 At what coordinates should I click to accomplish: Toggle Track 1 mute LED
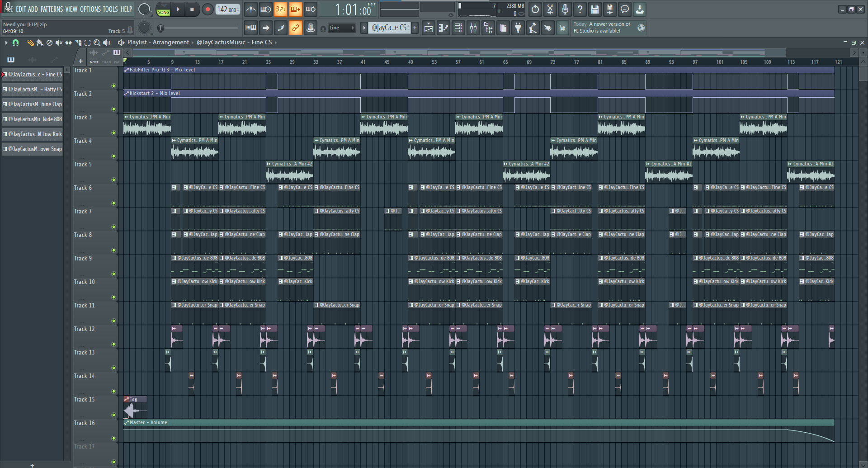coord(114,86)
